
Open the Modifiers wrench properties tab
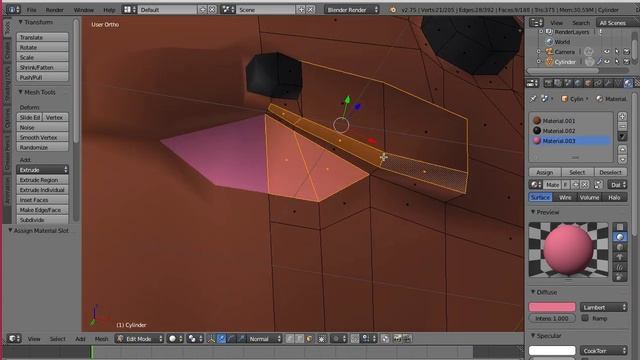click(x=608, y=83)
